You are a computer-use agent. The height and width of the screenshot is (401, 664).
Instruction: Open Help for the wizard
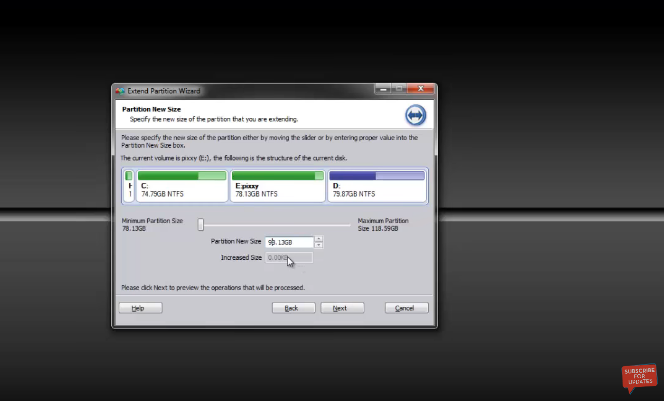139,308
